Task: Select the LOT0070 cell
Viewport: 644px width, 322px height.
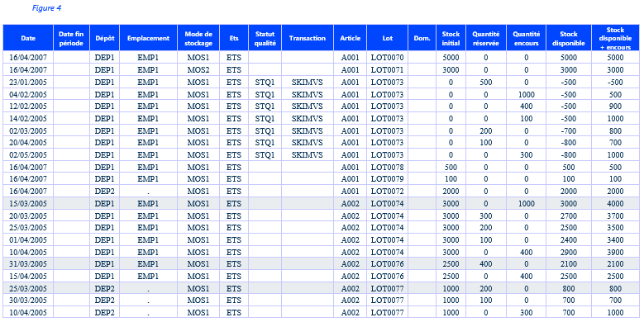Action: [x=387, y=58]
